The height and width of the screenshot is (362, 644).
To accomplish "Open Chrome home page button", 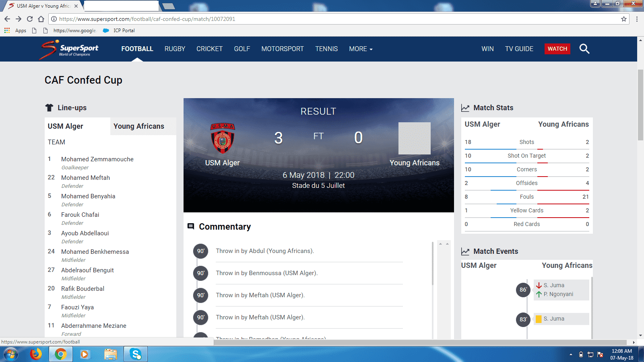I will 41,19.
